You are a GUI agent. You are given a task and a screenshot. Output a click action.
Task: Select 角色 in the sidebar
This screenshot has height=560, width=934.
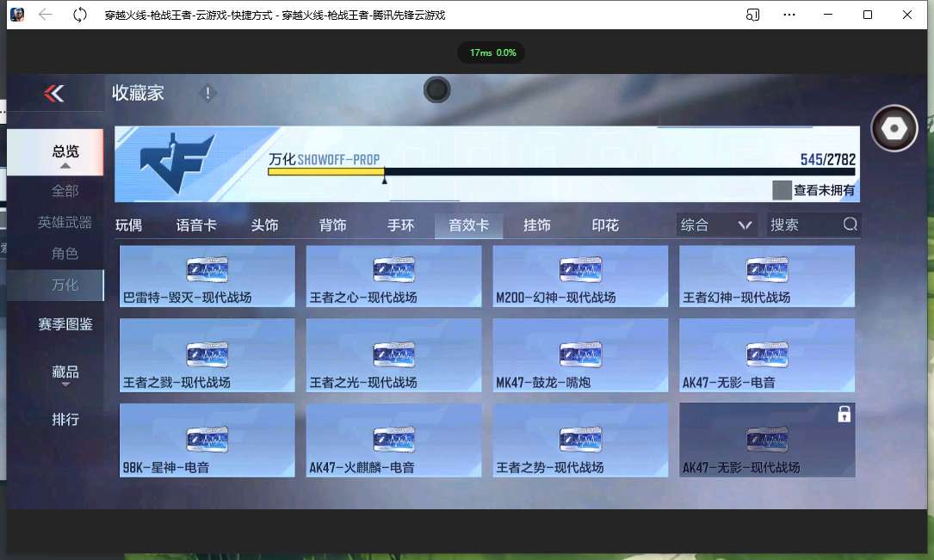coord(65,254)
